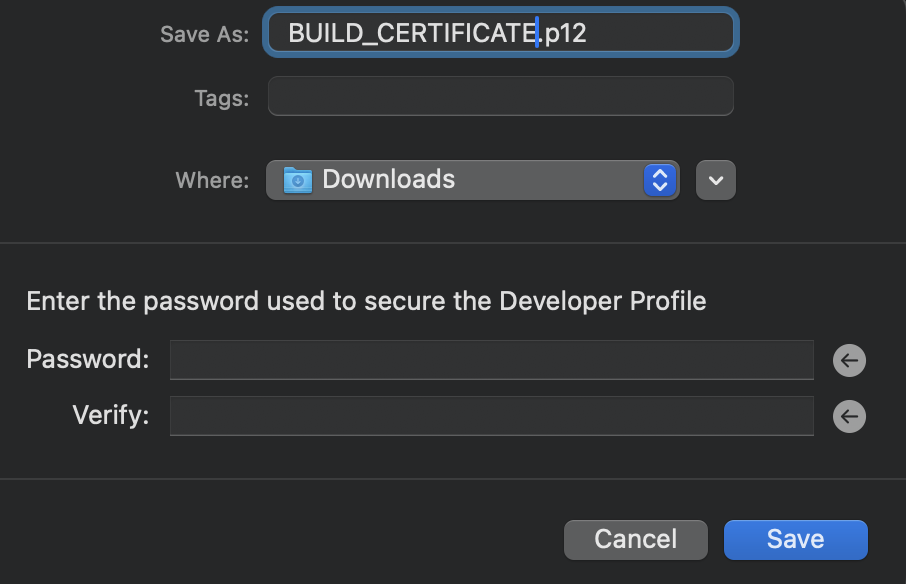
Task: Click the "Verify:" label
Action: [111, 415]
